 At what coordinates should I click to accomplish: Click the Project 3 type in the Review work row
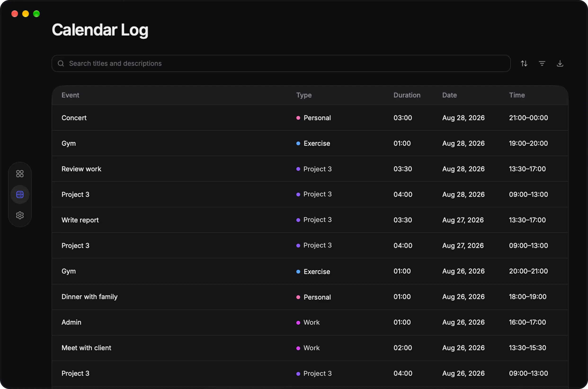[317, 169]
